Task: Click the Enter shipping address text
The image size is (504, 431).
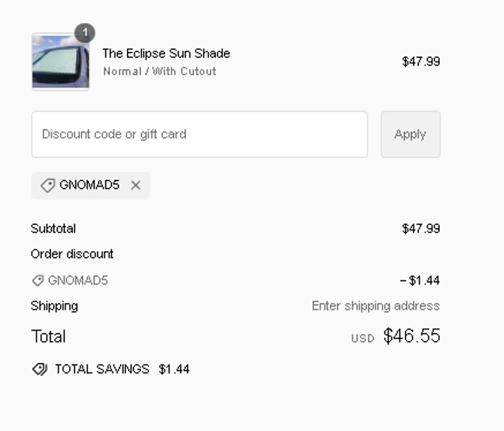Action: tap(376, 306)
